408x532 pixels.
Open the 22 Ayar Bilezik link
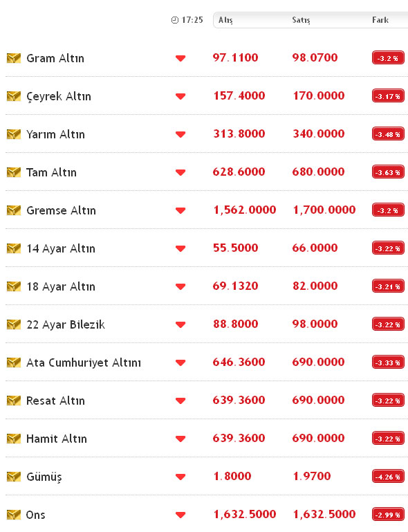coord(66,324)
